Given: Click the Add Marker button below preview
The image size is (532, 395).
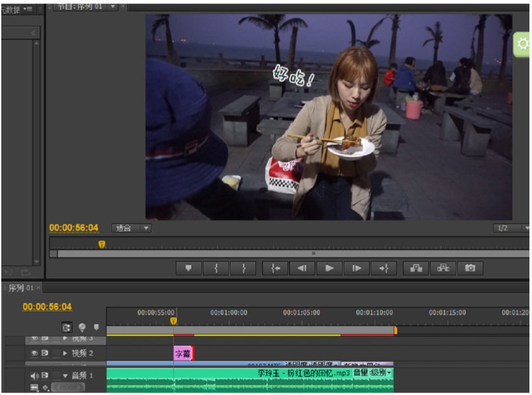Looking at the screenshot, I should 189,268.
